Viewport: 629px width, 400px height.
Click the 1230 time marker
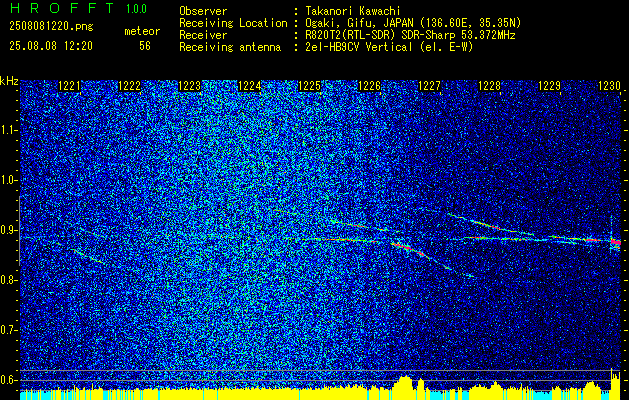point(609,85)
